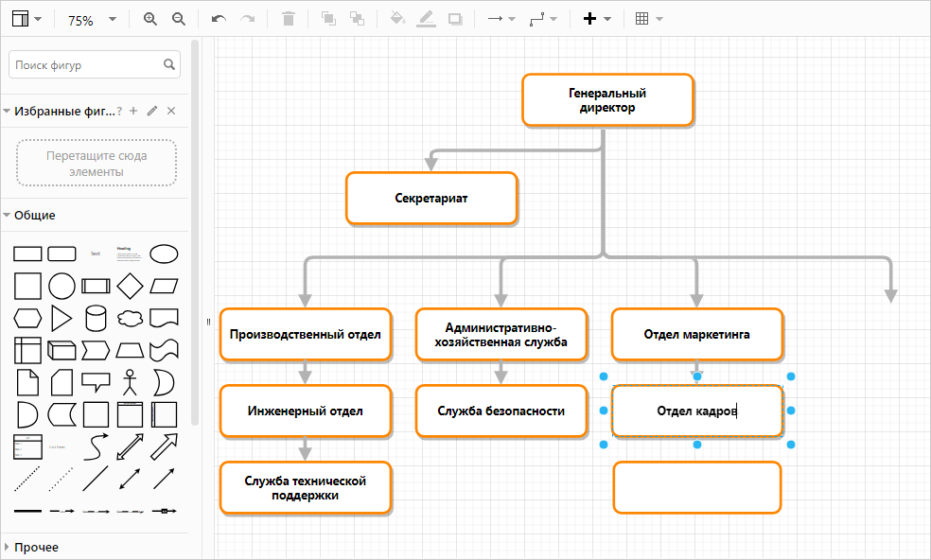Open the fill color bucket tool
931x560 pixels.
point(397,19)
